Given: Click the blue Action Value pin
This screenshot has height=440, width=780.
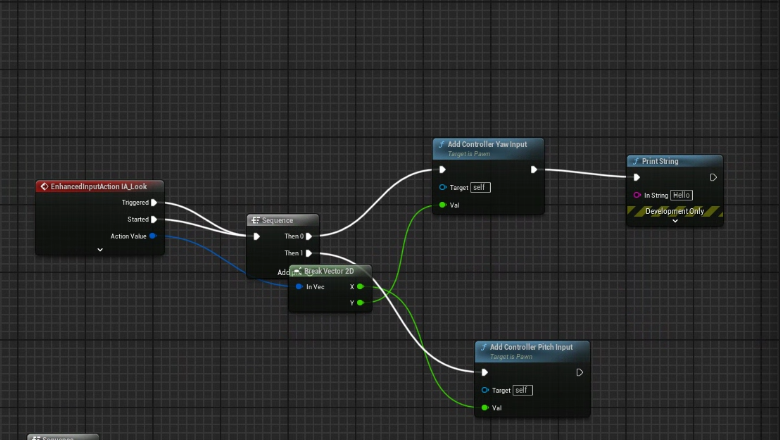Looking at the screenshot, I should (153, 237).
